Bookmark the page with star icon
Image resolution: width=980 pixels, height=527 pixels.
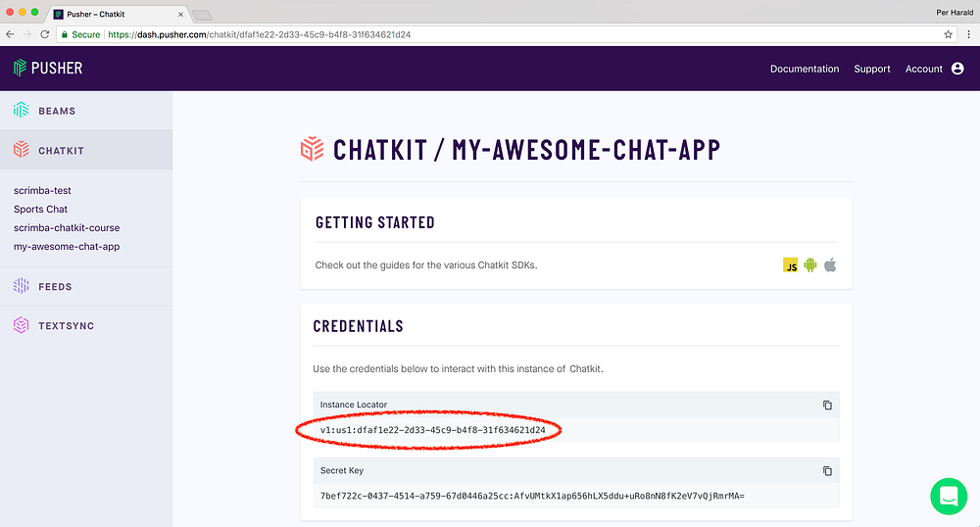948,34
